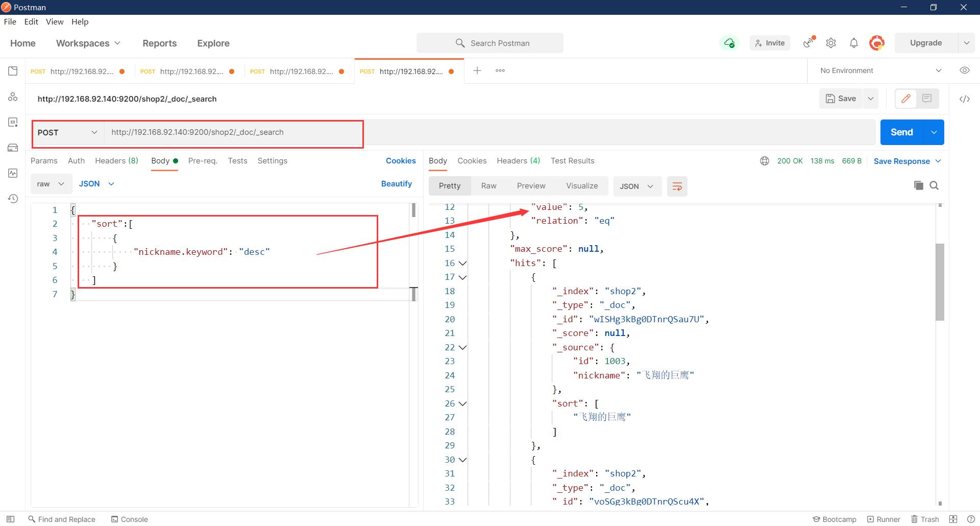Open the Console panel
Viewport: 980px width, 526px height.
(130, 519)
